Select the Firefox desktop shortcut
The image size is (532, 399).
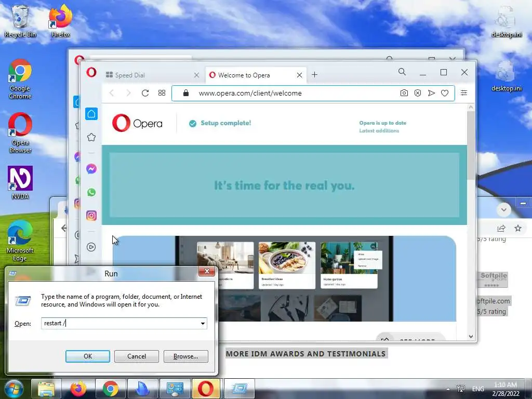[x=60, y=21]
